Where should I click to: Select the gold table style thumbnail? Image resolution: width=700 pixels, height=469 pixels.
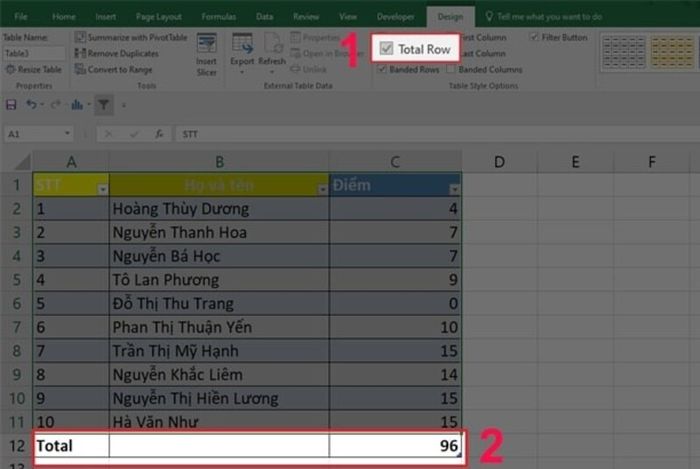671,53
